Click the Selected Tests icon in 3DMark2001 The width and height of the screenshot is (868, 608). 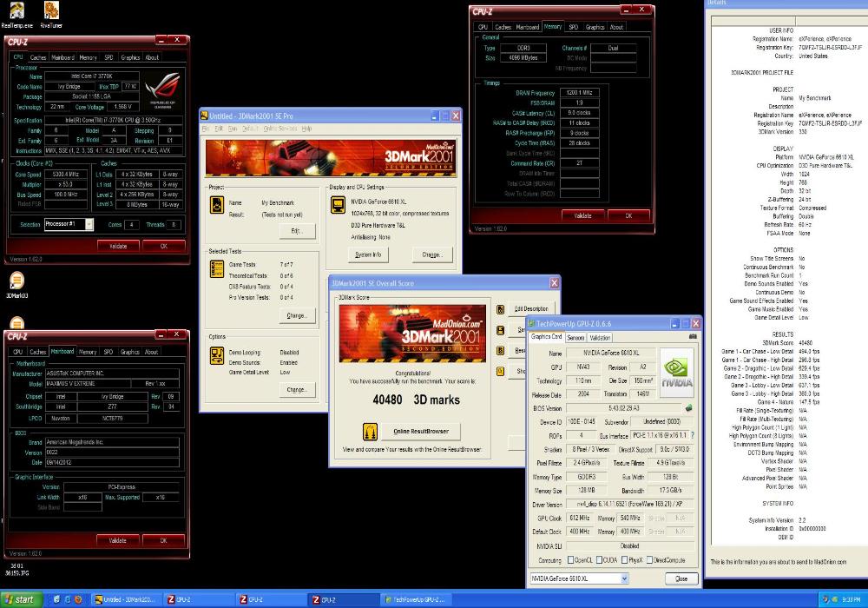click(217, 268)
